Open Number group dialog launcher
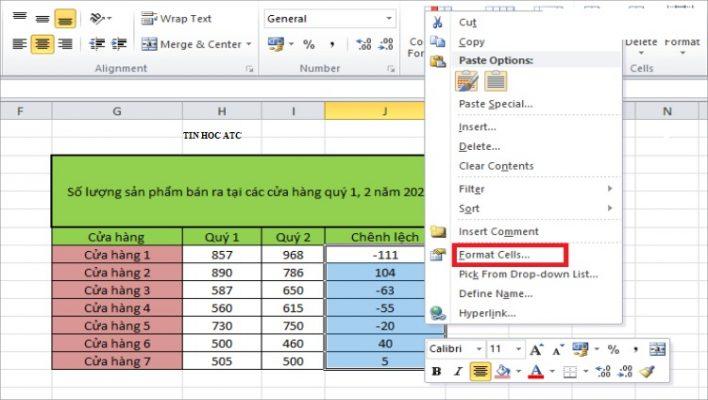 click(x=391, y=69)
